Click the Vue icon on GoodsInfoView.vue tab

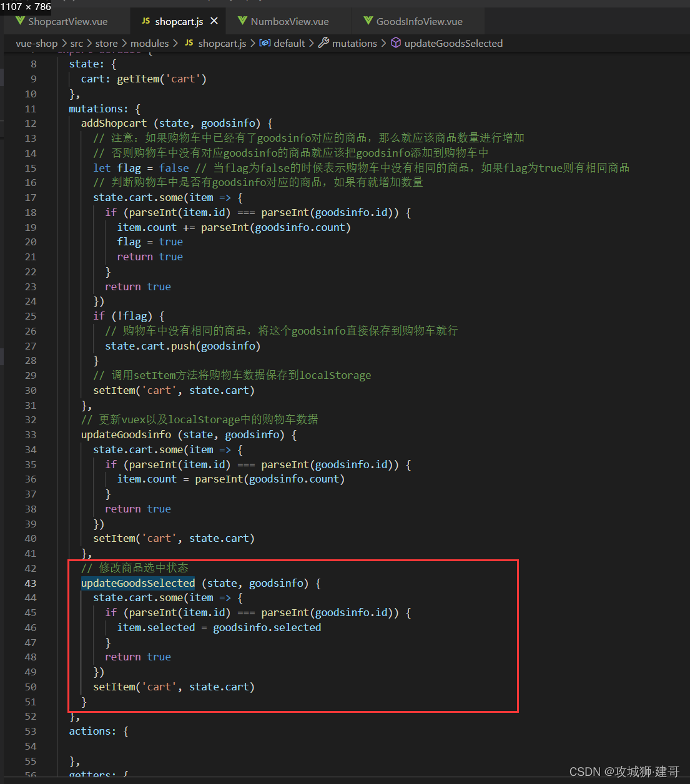(x=368, y=21)
